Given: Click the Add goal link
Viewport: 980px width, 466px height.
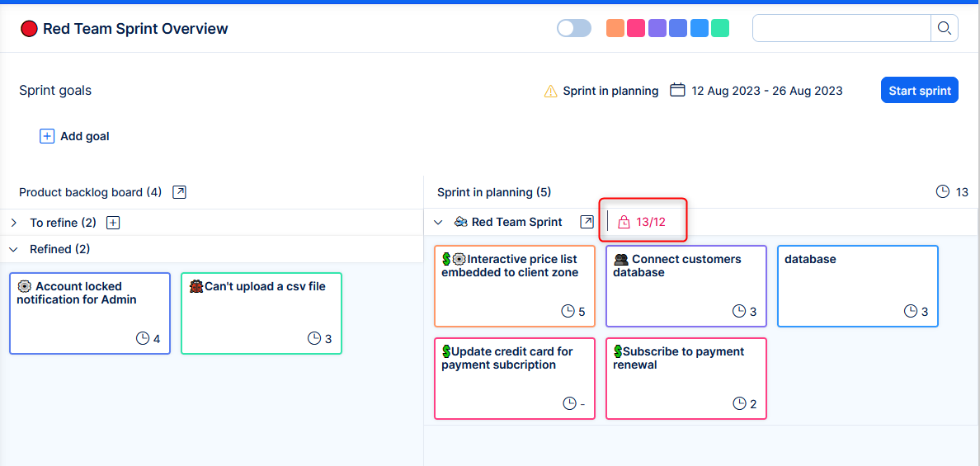Looking at the screenshot, I should [84, 136].
